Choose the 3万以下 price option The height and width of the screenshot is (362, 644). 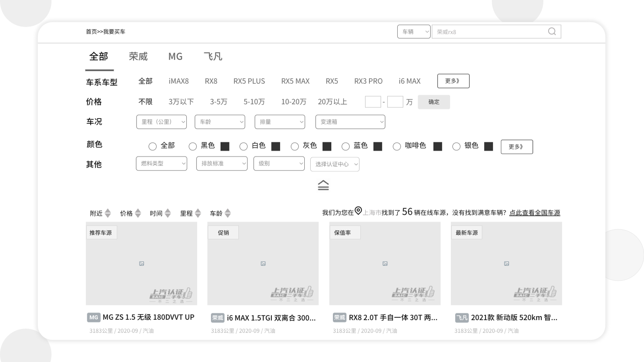[x=181, y=102]
